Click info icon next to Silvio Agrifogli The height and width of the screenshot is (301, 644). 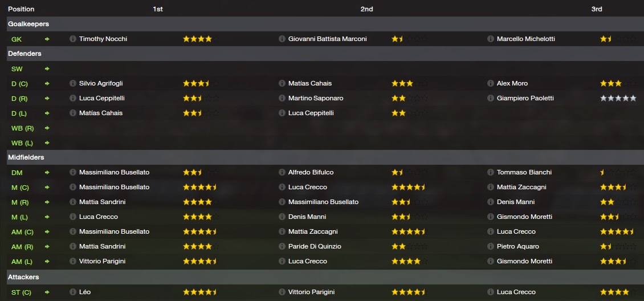click(72, 83)
